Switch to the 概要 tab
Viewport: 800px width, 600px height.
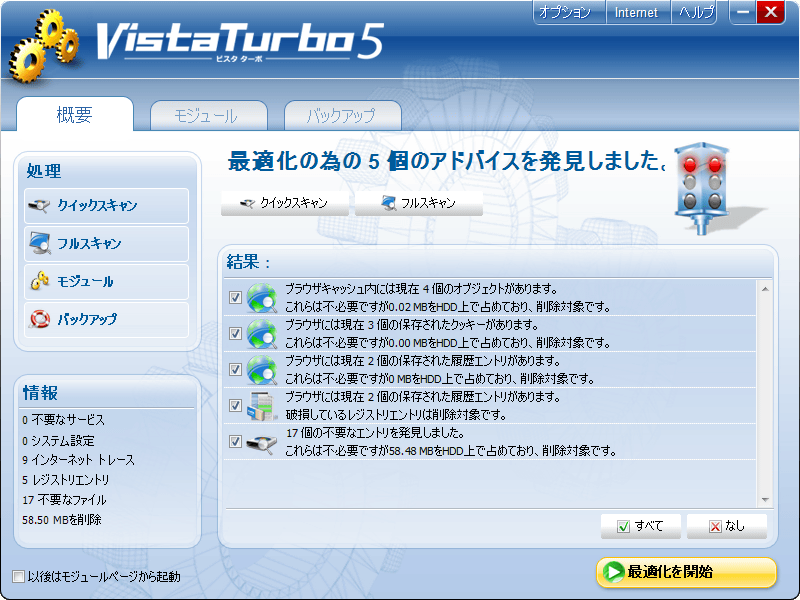coord(74,114)
